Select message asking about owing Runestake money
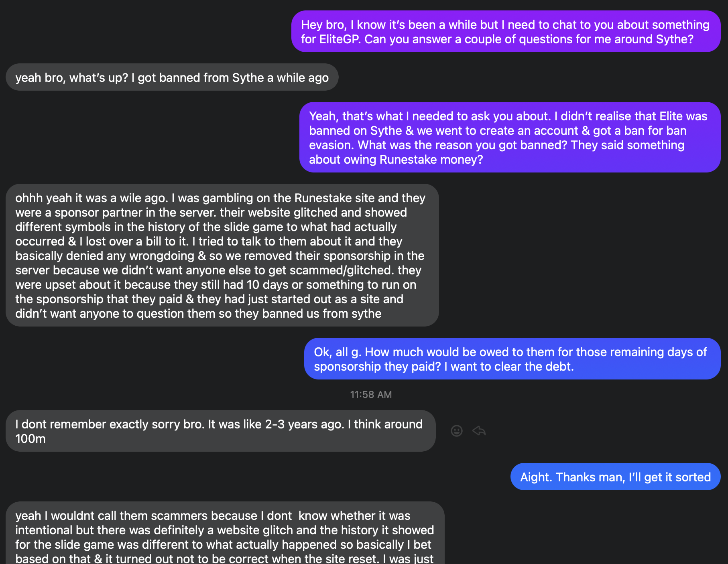Image resolution: width=728 pixels, height=564 pixels. point(510,138)
